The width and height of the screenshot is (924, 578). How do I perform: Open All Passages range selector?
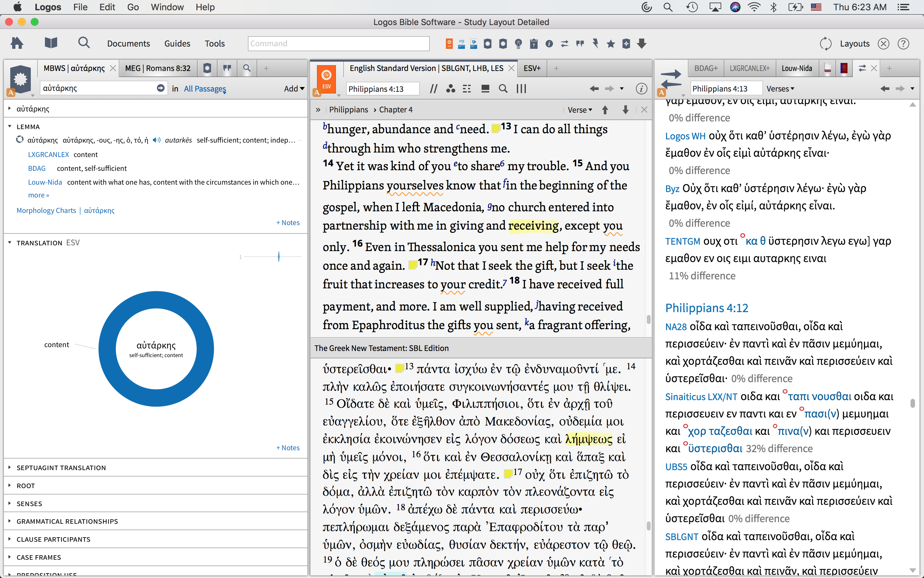(x=205, y=89)
